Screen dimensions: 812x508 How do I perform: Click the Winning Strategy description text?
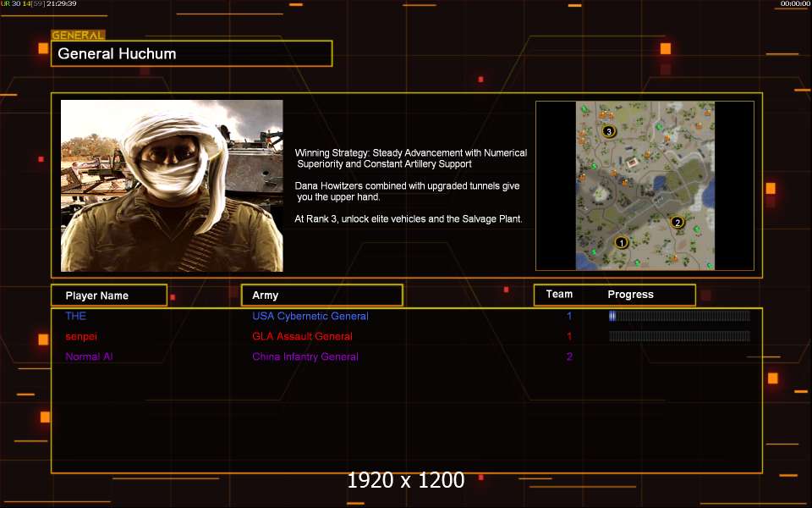411,158
